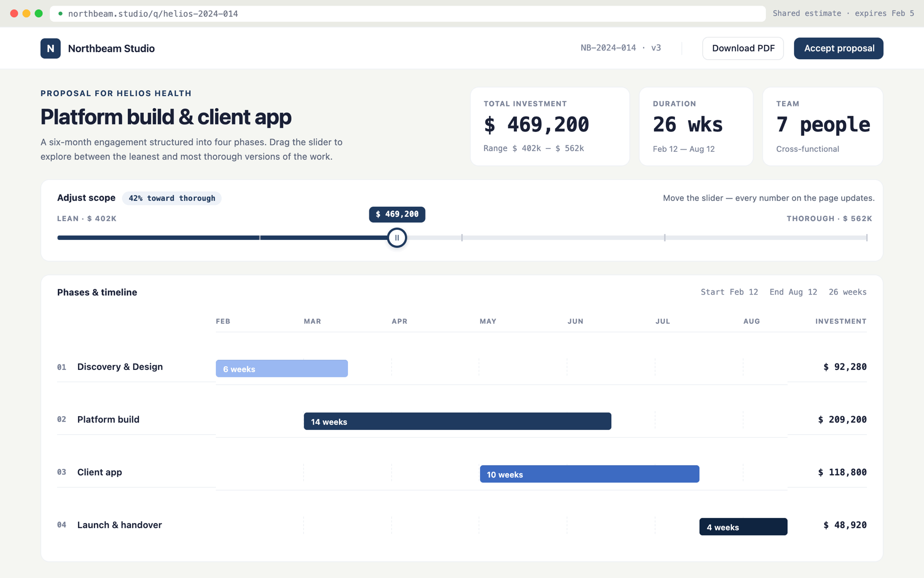The width and height of the screenshot is (924, 578).
Task: Click 'Shared estimate · expires Feb 5' text
Action: click(843, 13)
